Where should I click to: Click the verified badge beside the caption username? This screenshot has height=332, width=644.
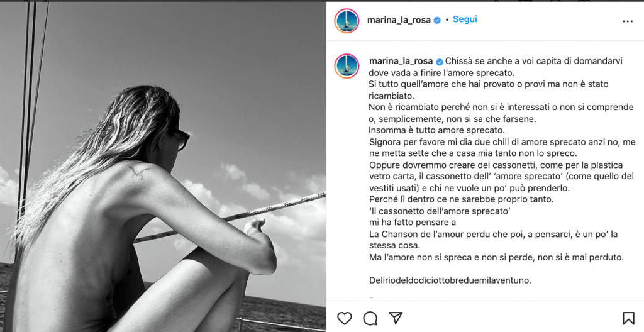[x=439, y=62]
